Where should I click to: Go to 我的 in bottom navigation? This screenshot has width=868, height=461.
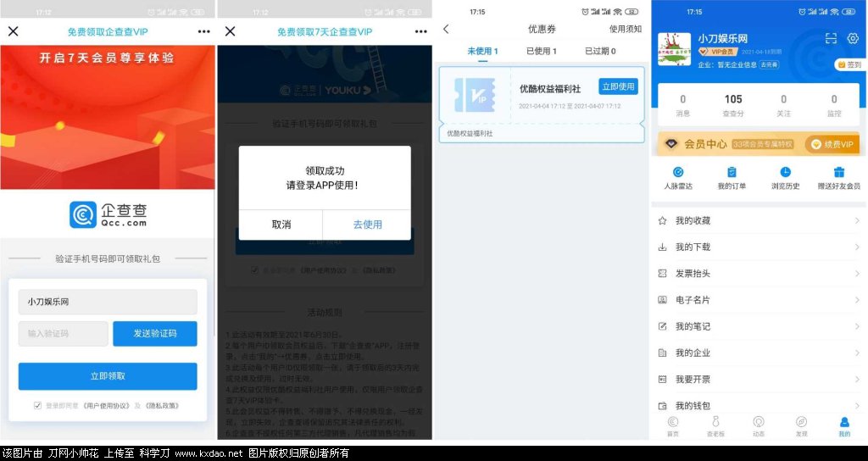[844, 426]
